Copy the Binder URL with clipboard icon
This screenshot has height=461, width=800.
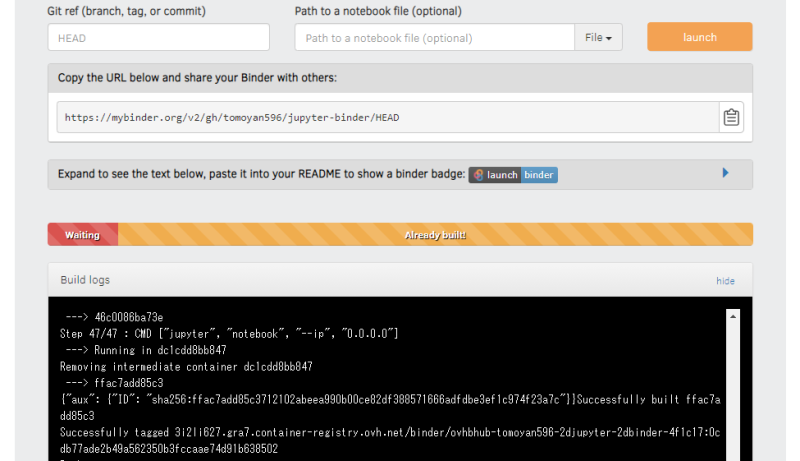point(731,117)
